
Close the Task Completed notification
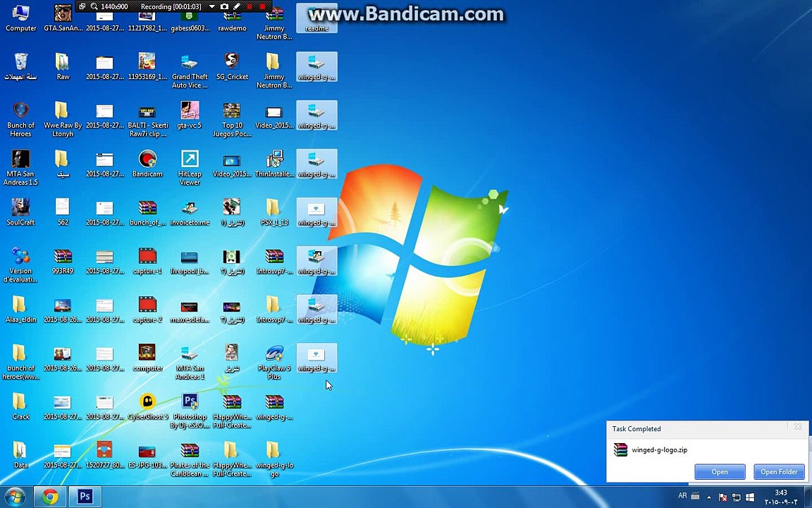(x=798, y=427)
